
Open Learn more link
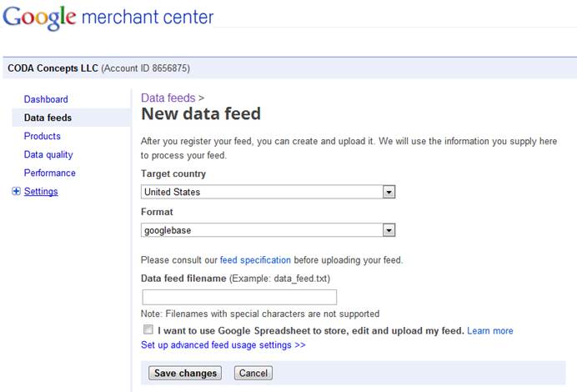coord(489,331)
